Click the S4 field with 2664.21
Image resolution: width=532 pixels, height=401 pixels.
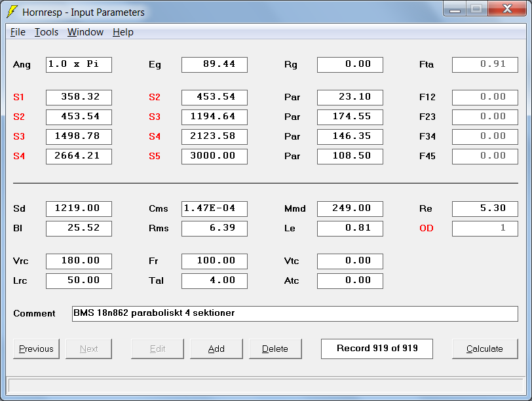pos(79,157)
